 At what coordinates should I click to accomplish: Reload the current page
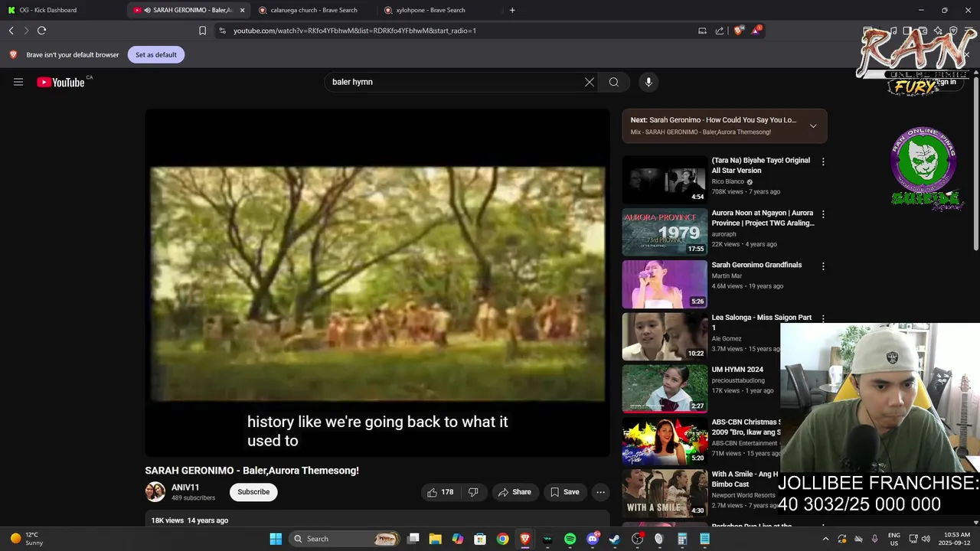41,31
